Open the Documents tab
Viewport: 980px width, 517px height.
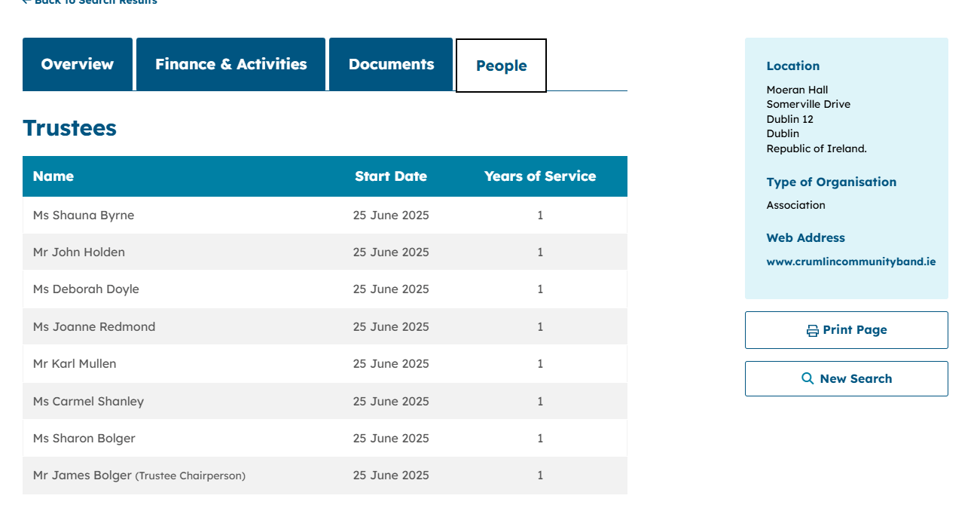coord(391,65)
